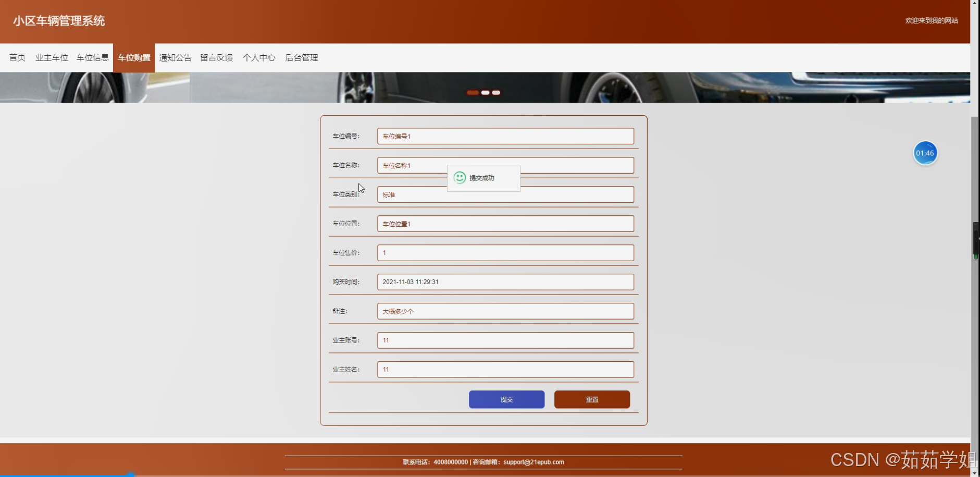Click the 欢迎来到我的网站 greeting link
The width and height of the screenshot is (980, 477).
click(931, 21)
